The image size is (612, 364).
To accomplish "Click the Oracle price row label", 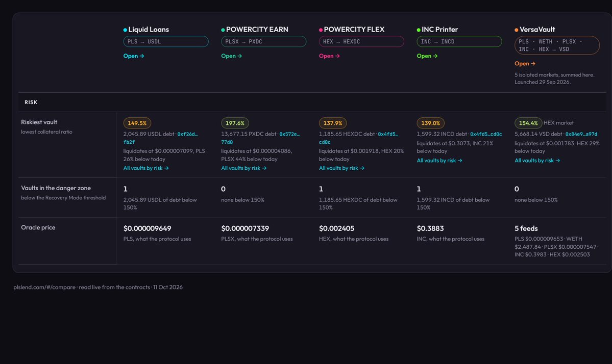I will tap(38, 227).
